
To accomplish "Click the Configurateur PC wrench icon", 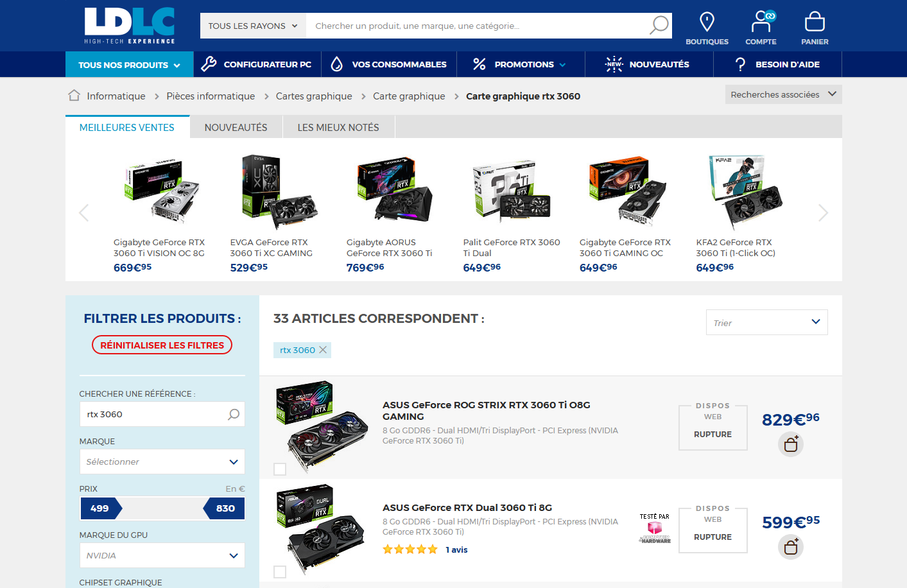I will (209, 64).
